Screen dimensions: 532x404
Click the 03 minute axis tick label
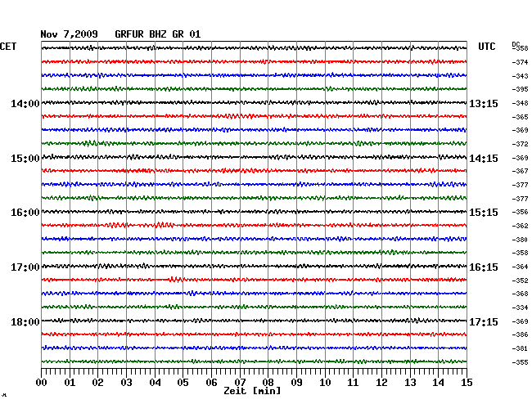pyautogui.click(x=126, y=383)
